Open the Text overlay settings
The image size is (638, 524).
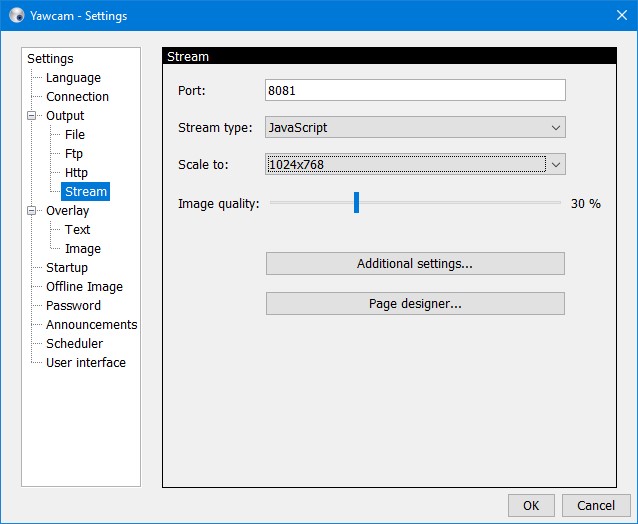[77, 229]
